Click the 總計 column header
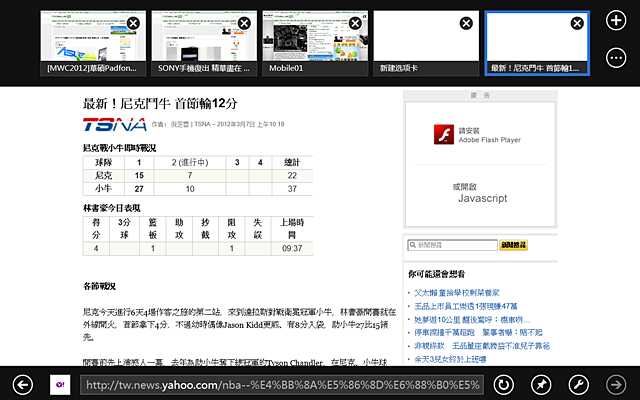 (x=292, y=162)
